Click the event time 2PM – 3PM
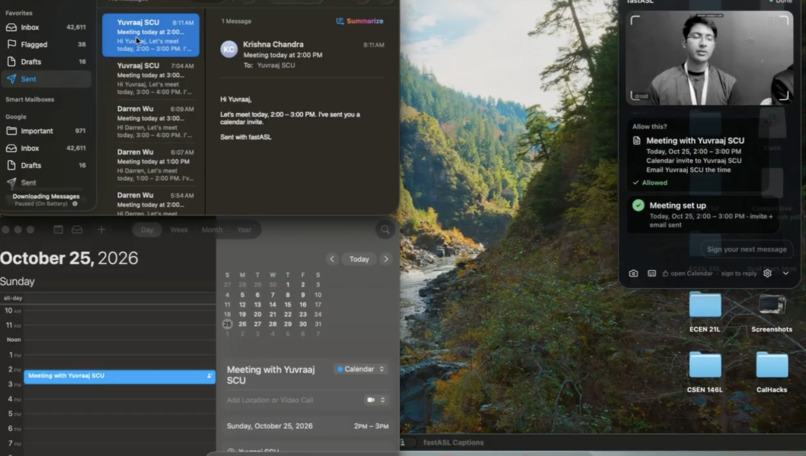The image size is (806, 456). pos(371,426)
